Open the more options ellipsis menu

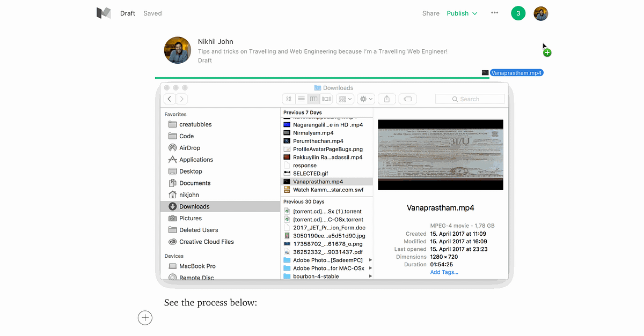pos(494,13)
